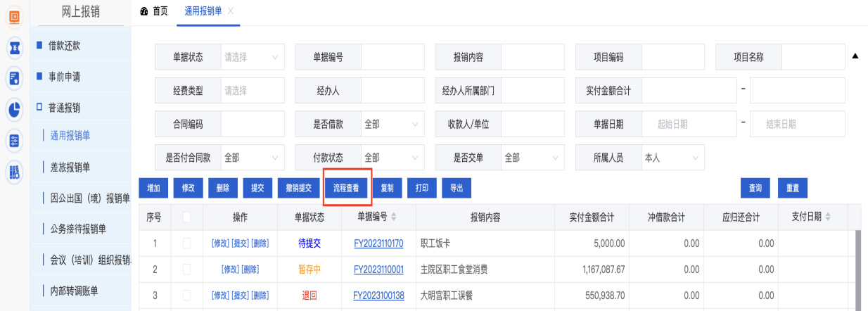Open the 经费类型 dropdown

253,90
